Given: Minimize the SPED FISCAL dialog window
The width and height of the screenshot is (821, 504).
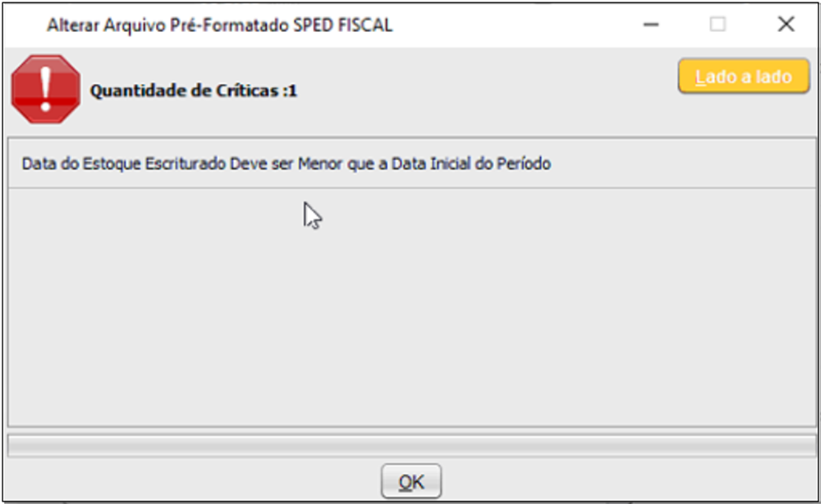Looking at the screenshot, I should click(651, 24).
